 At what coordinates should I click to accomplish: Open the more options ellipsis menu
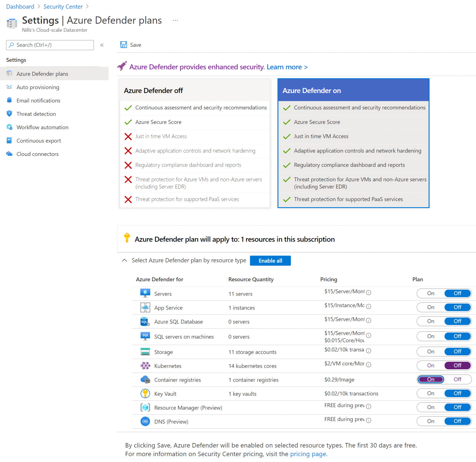point(175,20)
